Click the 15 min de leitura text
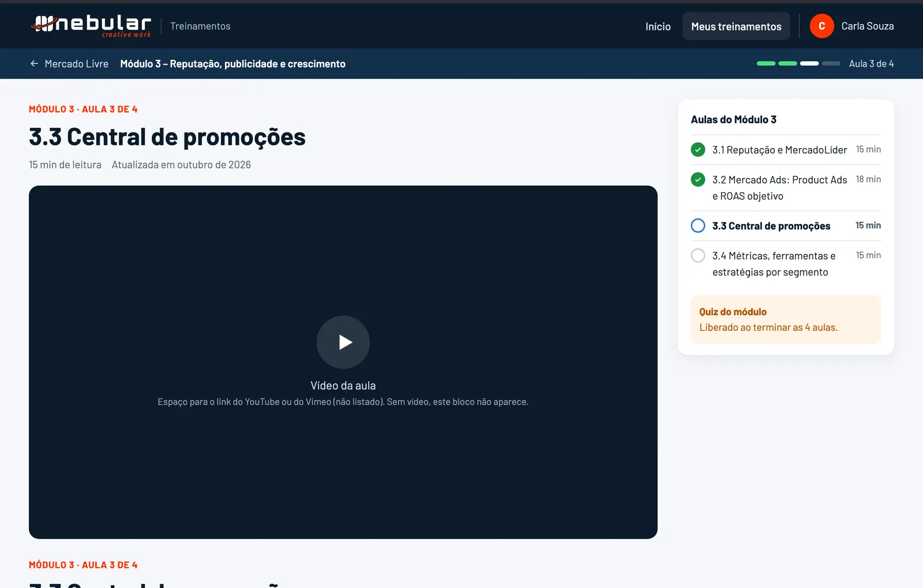Image resolution: width=923 pixels, height=588 pixels. point(65,165)
